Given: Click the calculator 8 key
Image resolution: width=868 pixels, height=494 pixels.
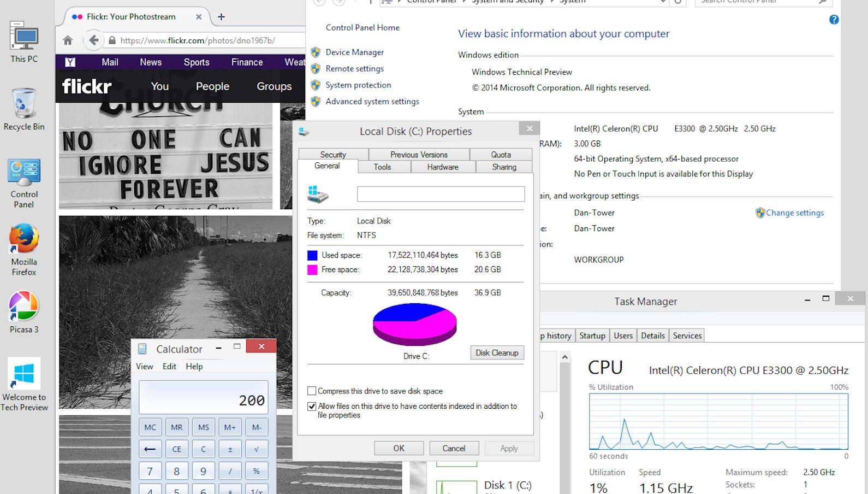Looking at the screenshot, I should [176, 471].
